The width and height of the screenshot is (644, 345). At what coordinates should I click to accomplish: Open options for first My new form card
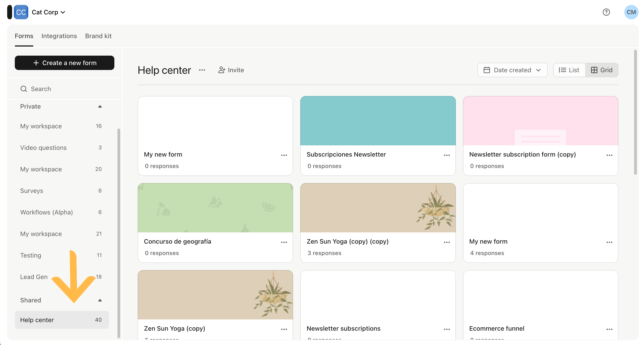[284, 155]
